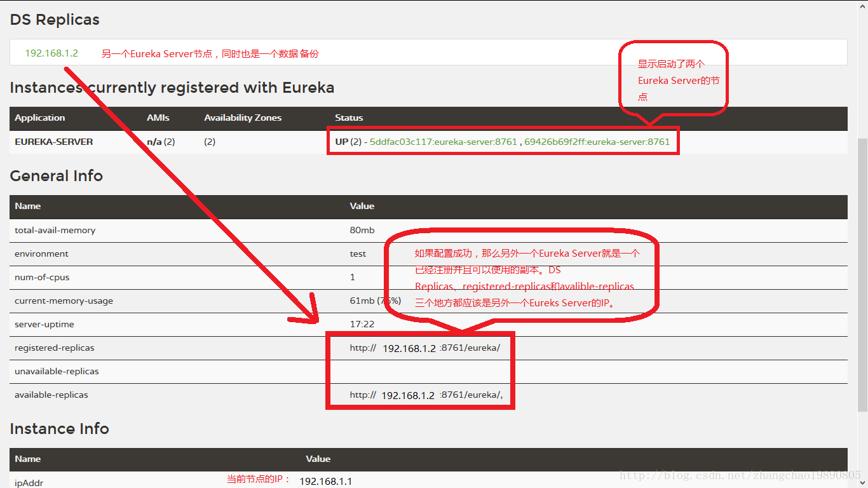Click the 80mb memory value
This screenshot has height=488, width=868.
362,230
